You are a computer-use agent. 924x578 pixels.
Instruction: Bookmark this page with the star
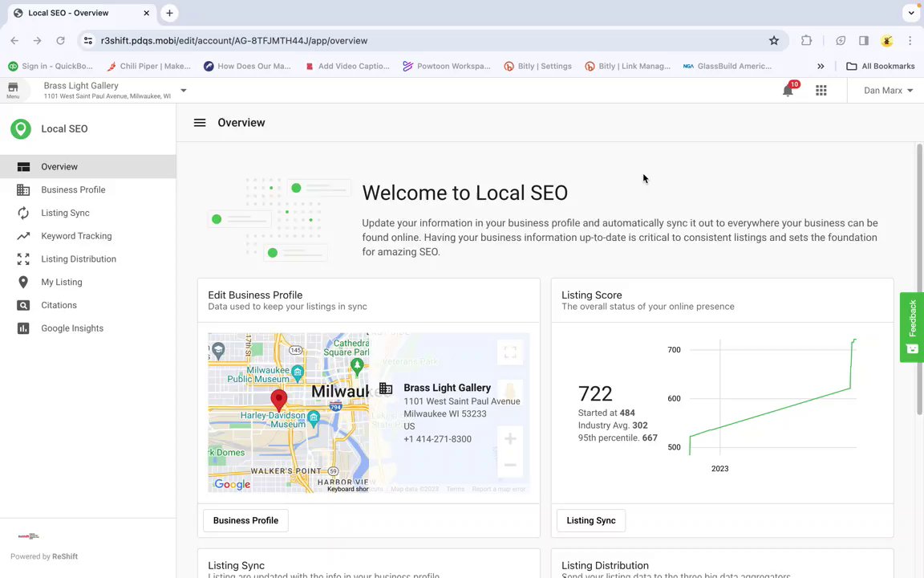[x=774, y=41]
